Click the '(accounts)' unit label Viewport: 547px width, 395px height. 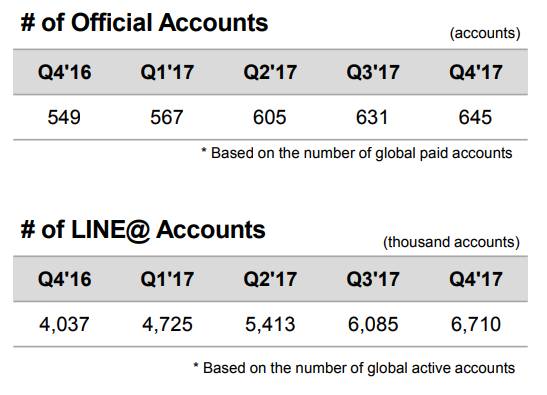tap(485, 33)
